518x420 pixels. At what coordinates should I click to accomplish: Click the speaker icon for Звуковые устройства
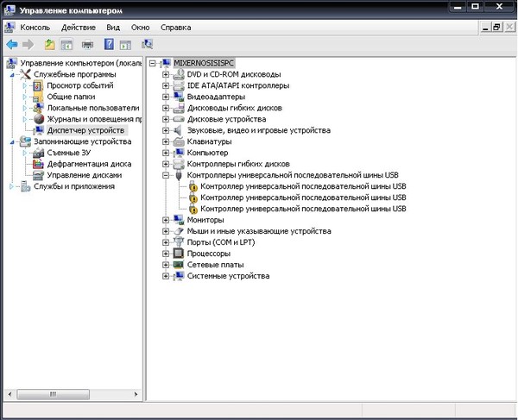click(x=179, y=130)
